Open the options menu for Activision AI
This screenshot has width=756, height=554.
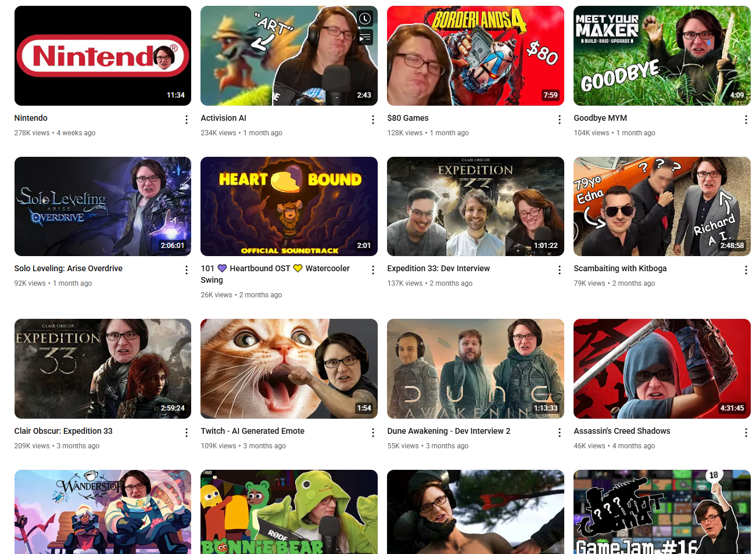(x=372, y=120)
